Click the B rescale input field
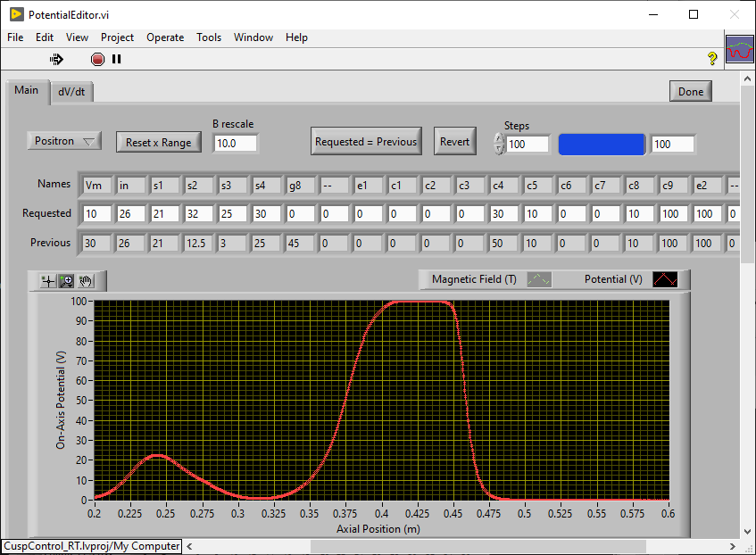The height and width of the screenshot is (555, 756). (236, 143)
